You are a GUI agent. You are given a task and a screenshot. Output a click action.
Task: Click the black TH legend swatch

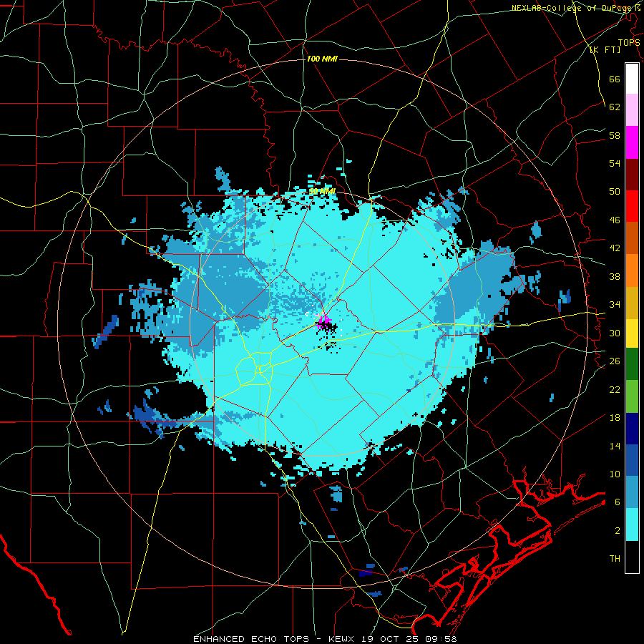632,557
